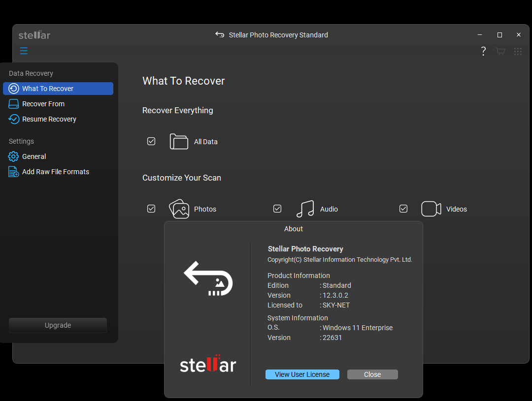Click the Photos label
The image size is (532, 401).
coord(205,209)
